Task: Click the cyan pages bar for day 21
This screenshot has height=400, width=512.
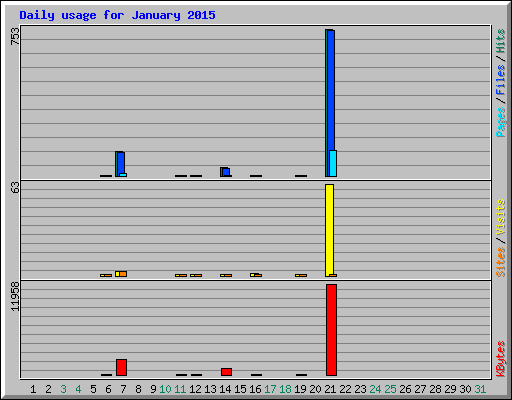Action: click(333, 163)
